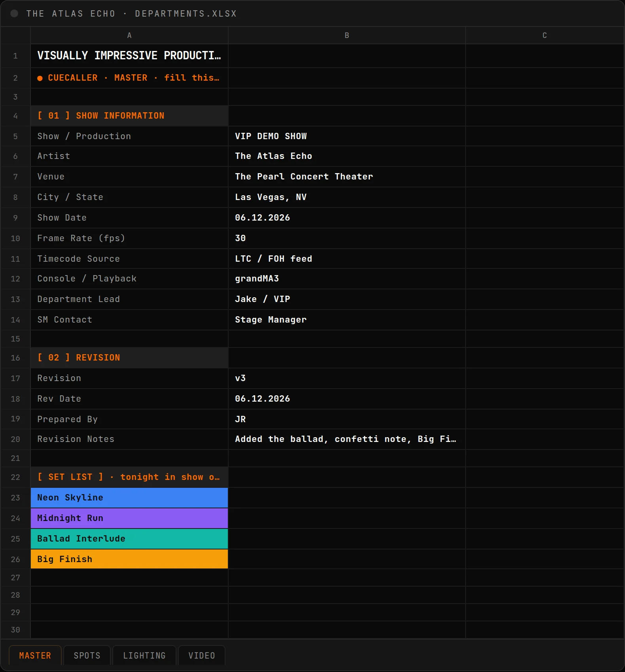The image size is (625, 672).
Task: Select Rev Date value 06.12.2026 in row 18
Action: pos(347,399)
